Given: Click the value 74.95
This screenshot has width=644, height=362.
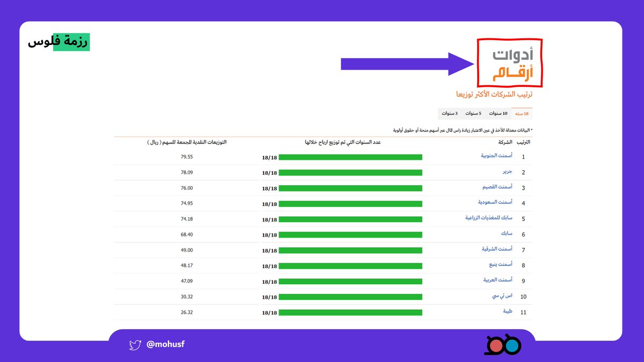Looking at the screenshot, I should (x=187, y=203).
